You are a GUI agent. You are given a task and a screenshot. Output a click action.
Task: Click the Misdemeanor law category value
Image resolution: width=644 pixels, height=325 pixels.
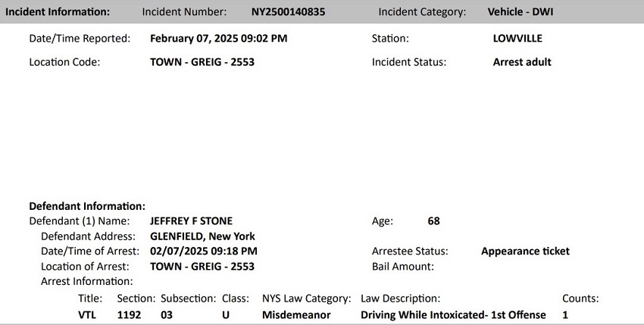click(x=296, y=315)
